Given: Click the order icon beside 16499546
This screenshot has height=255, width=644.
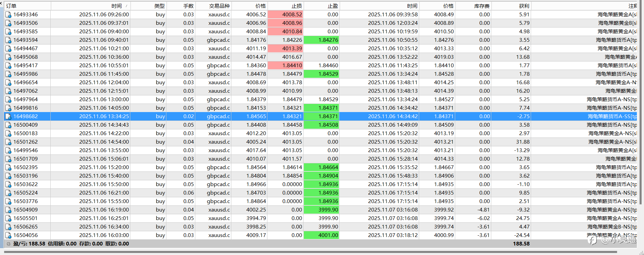Looking at the screenshot, I should (8, 150).
